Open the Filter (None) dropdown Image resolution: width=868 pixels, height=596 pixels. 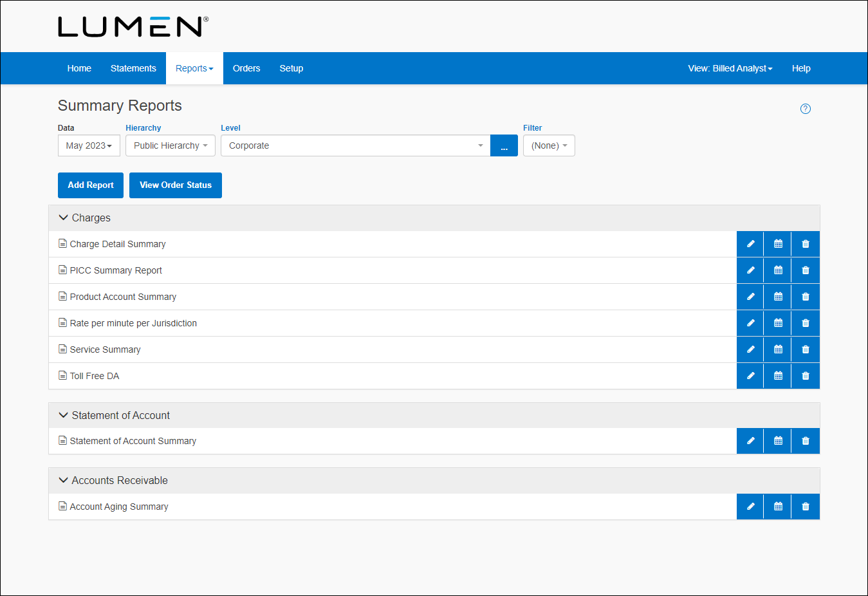(549, 145)
